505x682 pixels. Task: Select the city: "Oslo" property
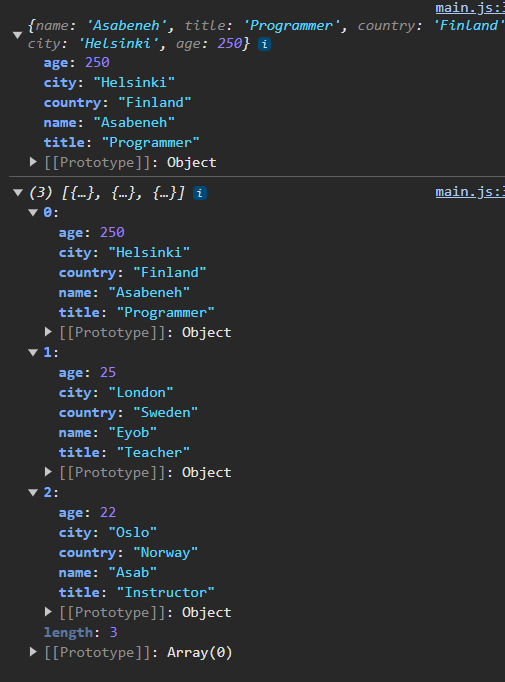(x=108, y=532)
